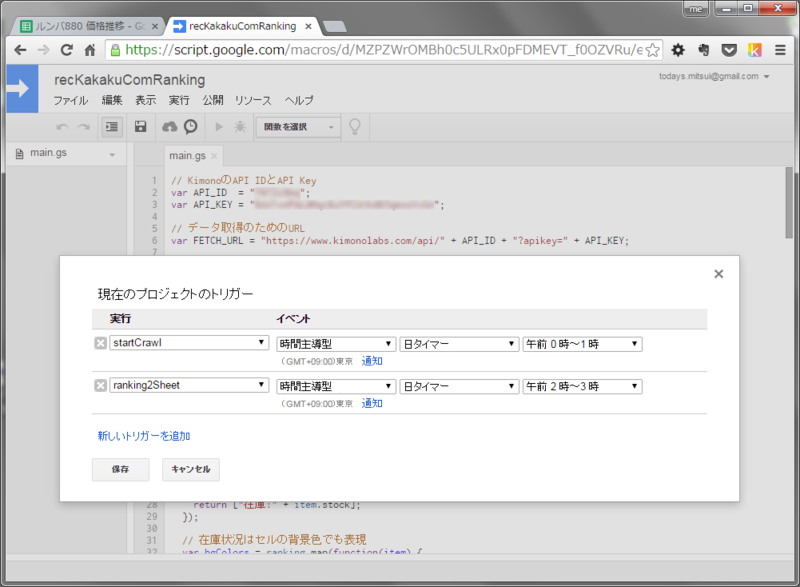Delete the startCrawl trigger row

tap(101, 343)
